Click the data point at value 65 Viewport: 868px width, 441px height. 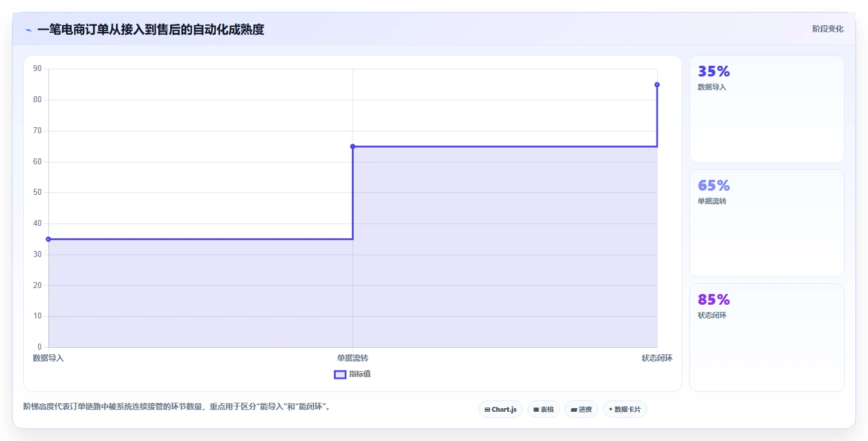pos(352,146)
